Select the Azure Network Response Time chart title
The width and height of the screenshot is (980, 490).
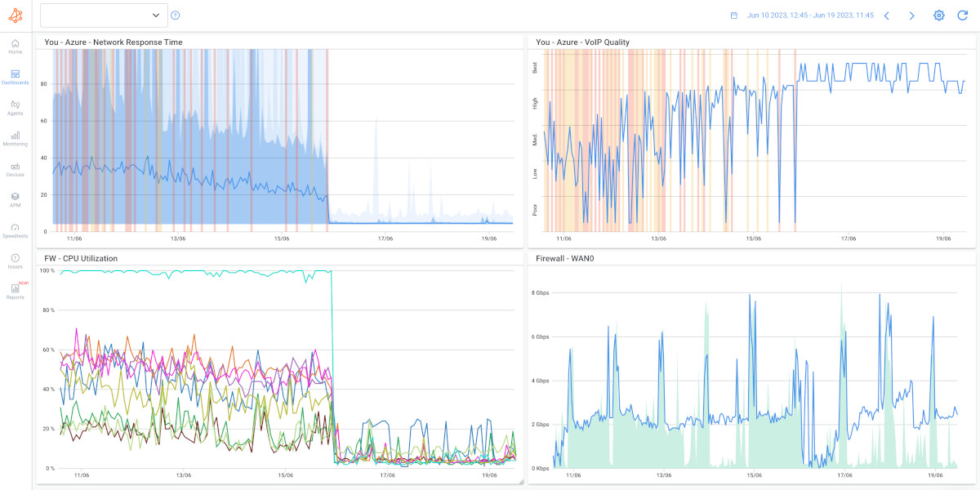point(114,42)
